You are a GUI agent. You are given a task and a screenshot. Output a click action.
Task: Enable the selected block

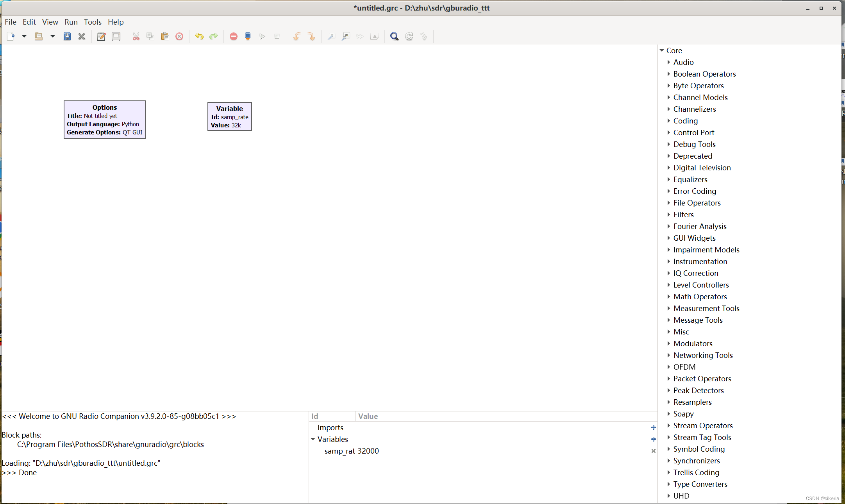coord(247,36)
